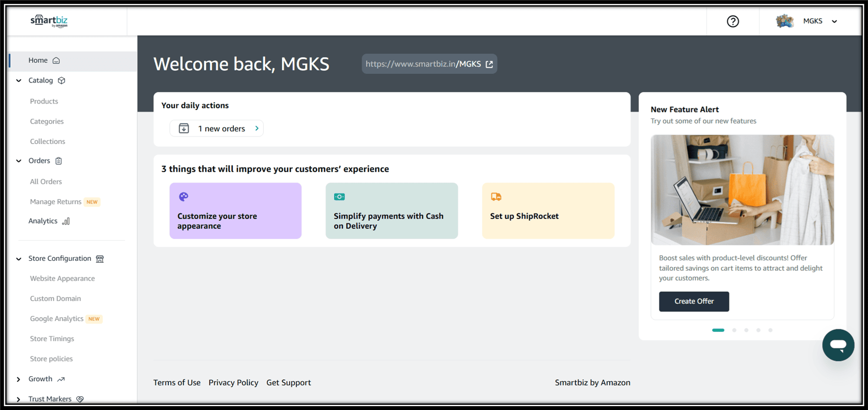Open Customize your store appearance card
Screen dimensions: 868x410
coord(236,211)
